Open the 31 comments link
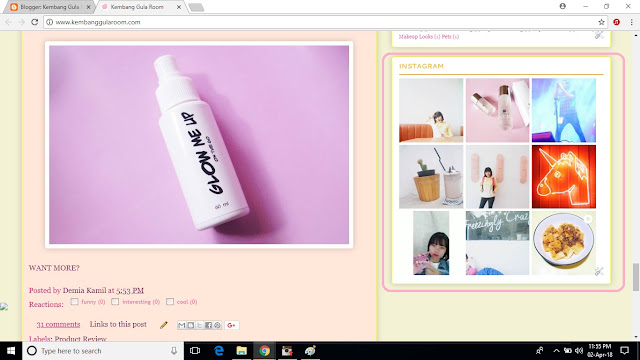 coord(58,324)
